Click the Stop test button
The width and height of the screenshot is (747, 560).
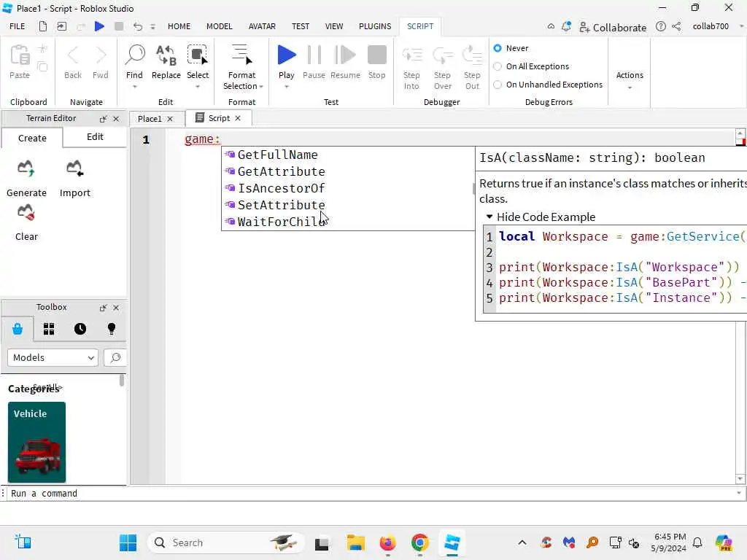tap(377, 55)
